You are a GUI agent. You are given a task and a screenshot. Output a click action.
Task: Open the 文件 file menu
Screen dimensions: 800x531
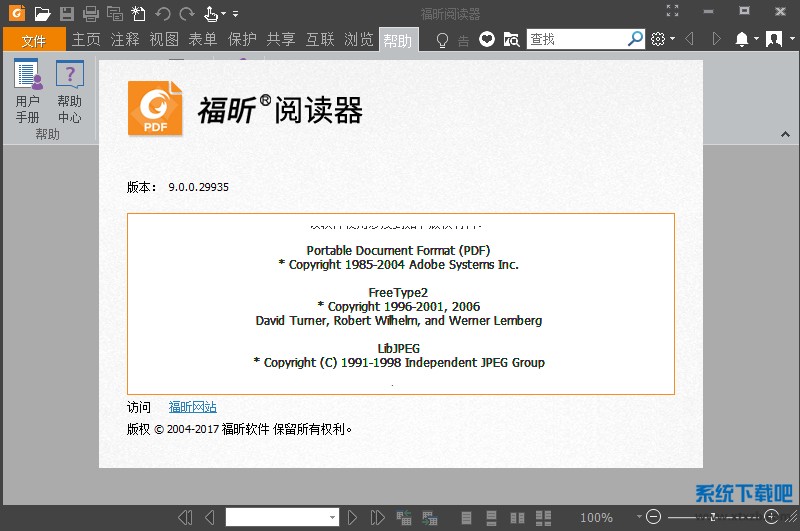34,40
